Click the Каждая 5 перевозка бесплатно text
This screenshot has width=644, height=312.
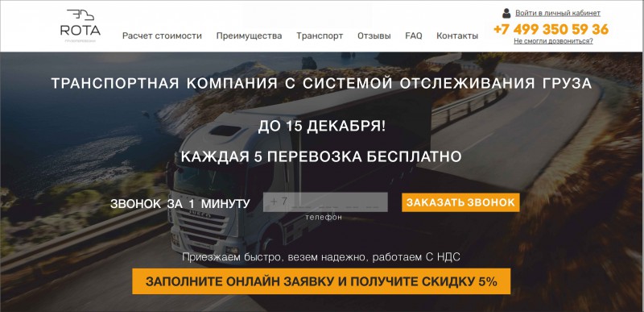[x=321, y=156]
